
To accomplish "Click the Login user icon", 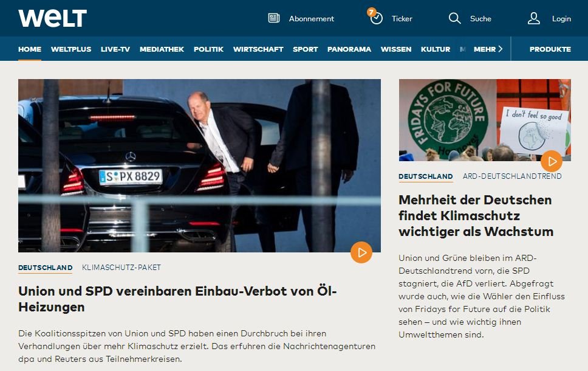I will pyautogui.click(x=533, y=18).
